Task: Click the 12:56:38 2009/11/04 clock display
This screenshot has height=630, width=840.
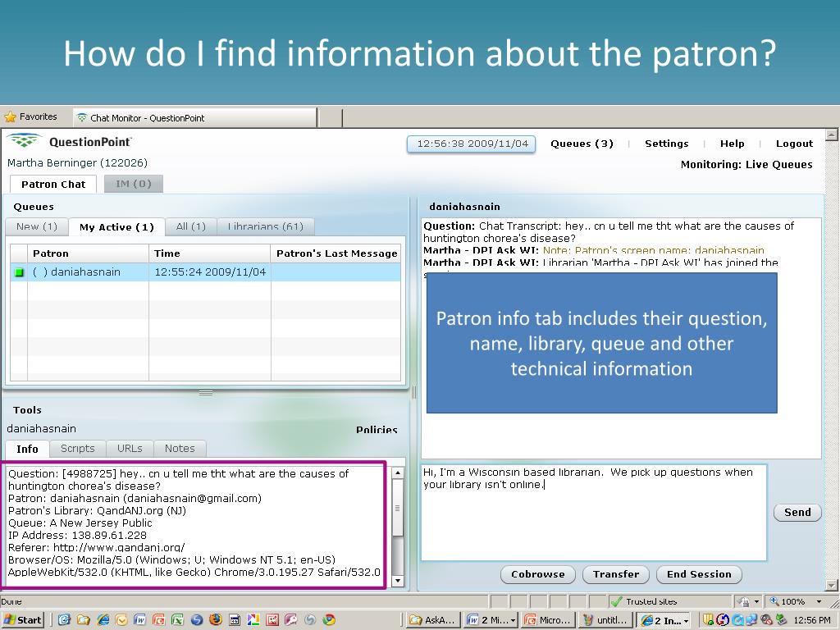Action: 472,144
